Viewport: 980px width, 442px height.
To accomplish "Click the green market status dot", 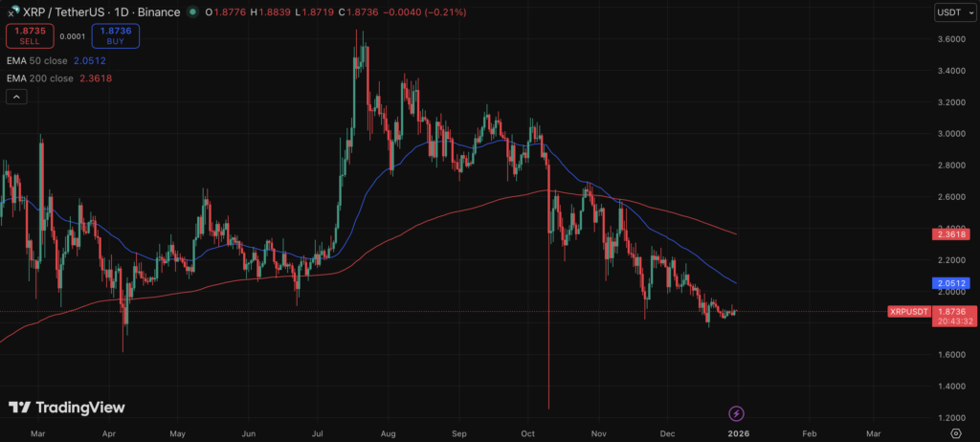I will click(194, 12).
